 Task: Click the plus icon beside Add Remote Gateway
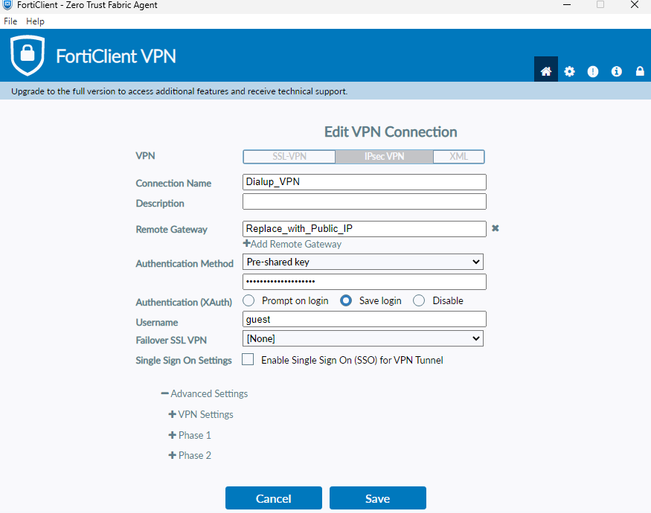pyautogui.click(x=247, y=244)
